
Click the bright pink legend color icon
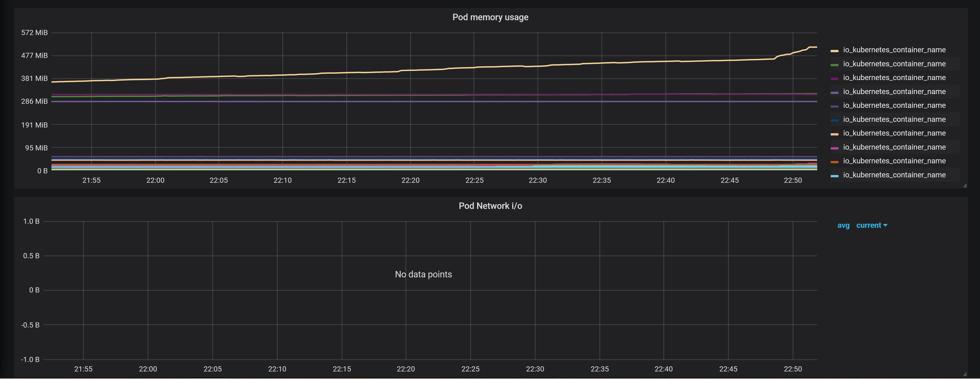point(834,148)
